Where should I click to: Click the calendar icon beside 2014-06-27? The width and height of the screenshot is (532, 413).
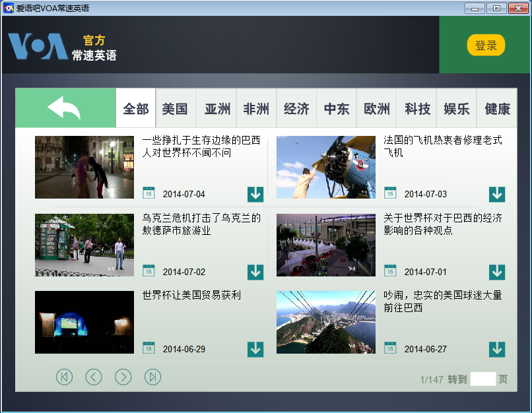click(x=390, y=348)
